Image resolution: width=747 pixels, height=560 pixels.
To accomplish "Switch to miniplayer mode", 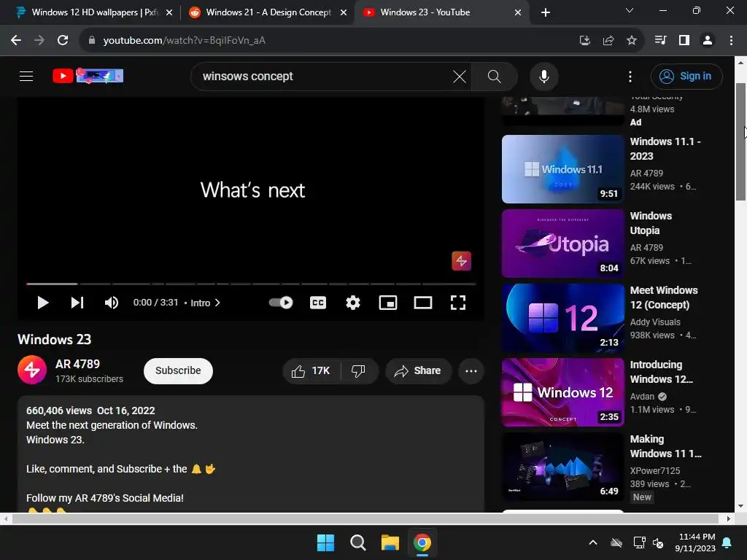I will click(x=388, y=303).
